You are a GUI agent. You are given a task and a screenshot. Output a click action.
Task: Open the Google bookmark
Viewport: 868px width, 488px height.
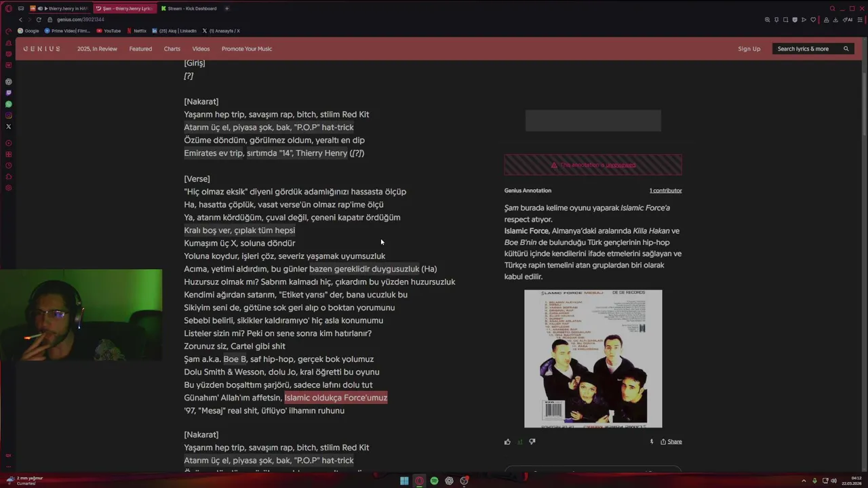tap(28, 30)
